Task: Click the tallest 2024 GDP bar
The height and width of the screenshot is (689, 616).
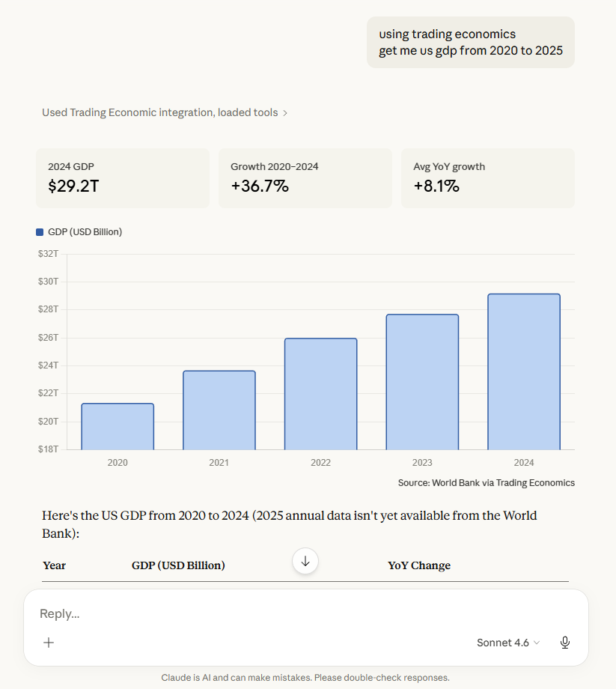Action: (x=524, y=371)
